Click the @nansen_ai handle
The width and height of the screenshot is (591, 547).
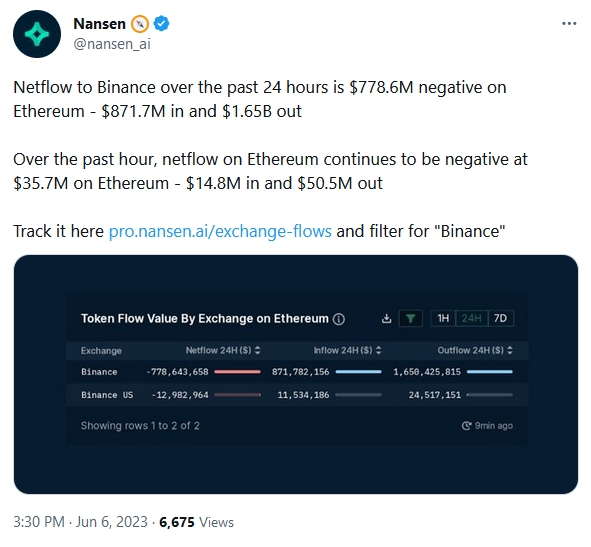pos(112,44)
